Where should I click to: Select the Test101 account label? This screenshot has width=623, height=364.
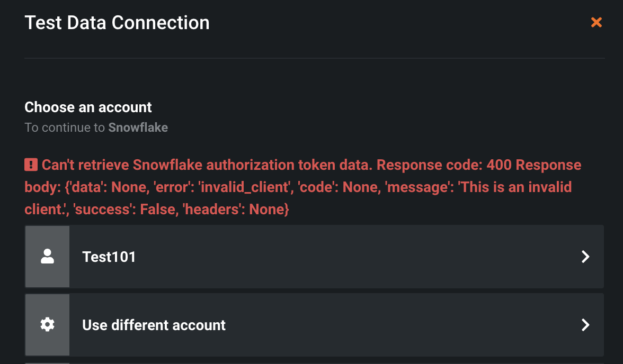coord(109,257)
